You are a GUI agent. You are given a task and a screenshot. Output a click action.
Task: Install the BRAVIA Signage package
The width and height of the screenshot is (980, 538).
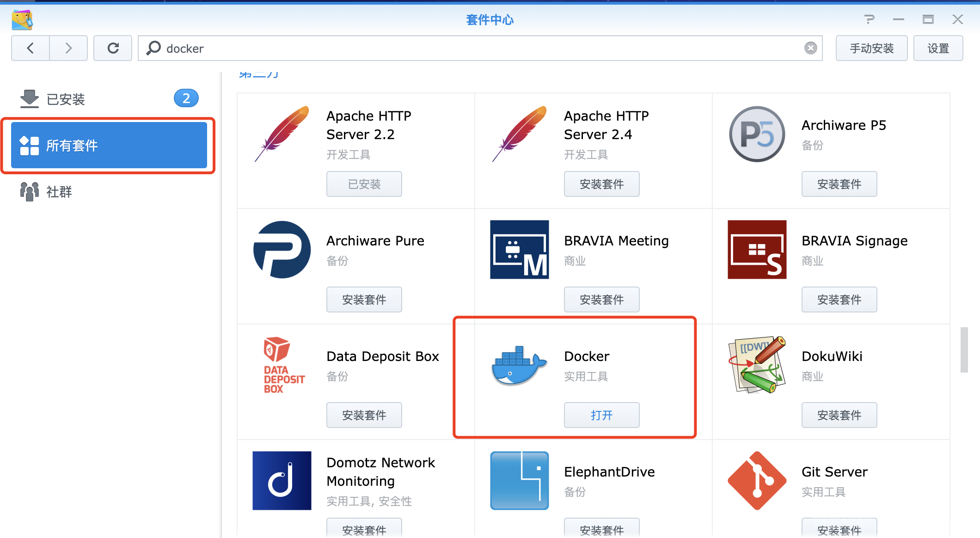tap(839, 300)
